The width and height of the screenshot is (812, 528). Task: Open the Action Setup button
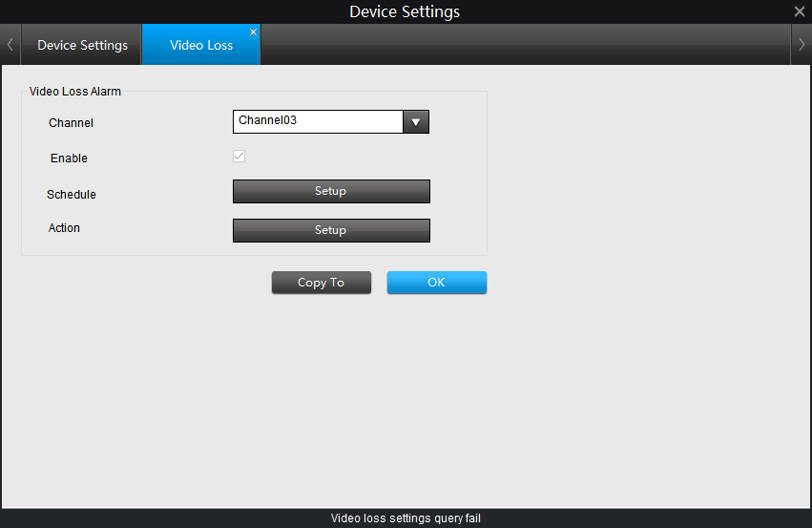tap(331, 230)
